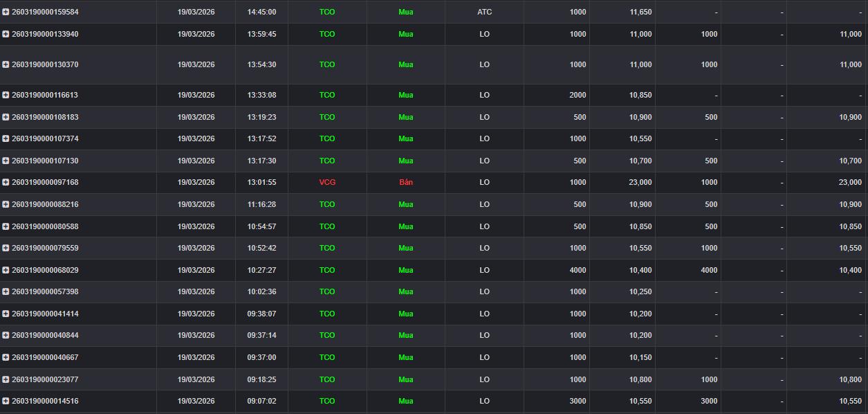Viewport: 868px width, 414px height.
Task: Expand order 2603190000133940 row
Action: coord(6,34)
